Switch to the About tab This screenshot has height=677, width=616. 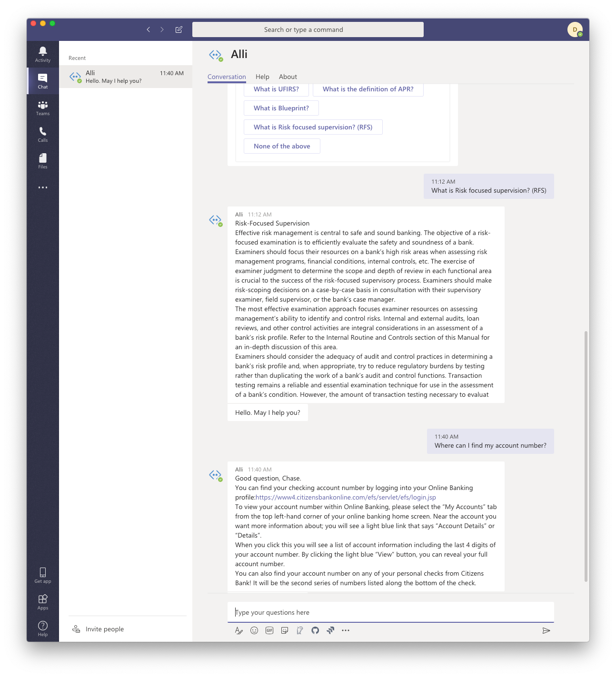[288, 77]
